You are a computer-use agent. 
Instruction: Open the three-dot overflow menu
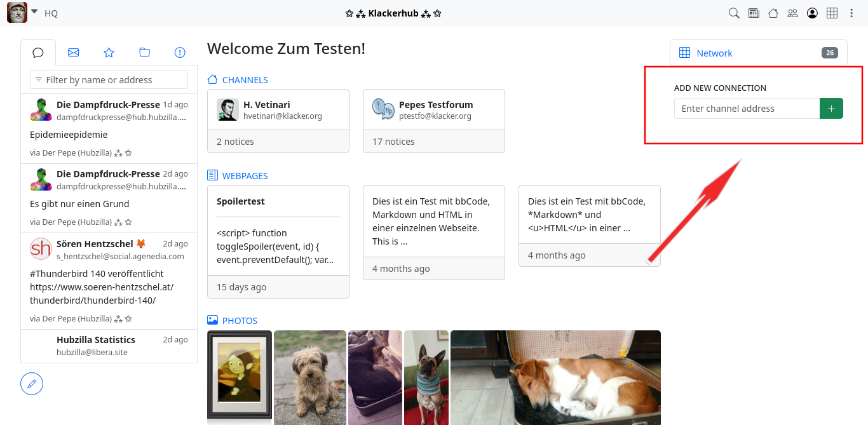(x=851, y=13)
